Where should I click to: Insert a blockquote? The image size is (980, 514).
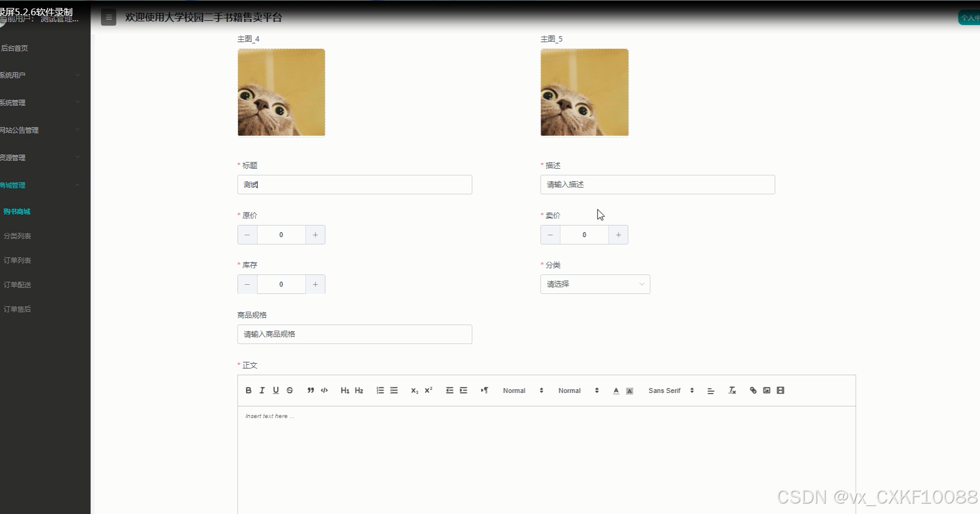pyautogui.click(x=311, y=391)
